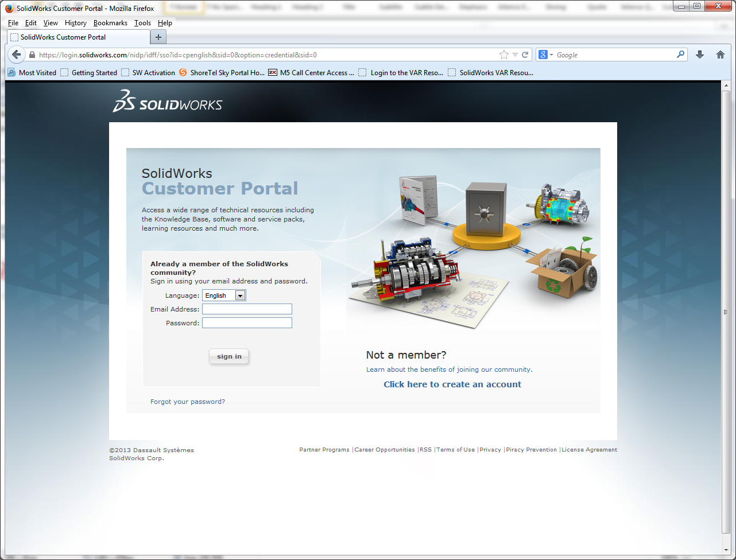Screen dimensions: 736x560
Task: Go back using the browser back arrow
Action: (x=16, y=55)
